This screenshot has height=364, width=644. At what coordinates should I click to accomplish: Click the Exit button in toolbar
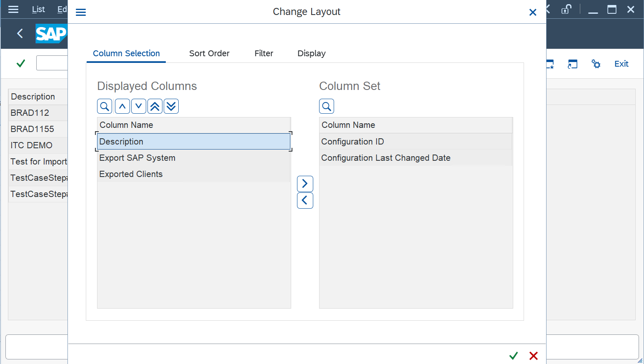tap(621, 64)
